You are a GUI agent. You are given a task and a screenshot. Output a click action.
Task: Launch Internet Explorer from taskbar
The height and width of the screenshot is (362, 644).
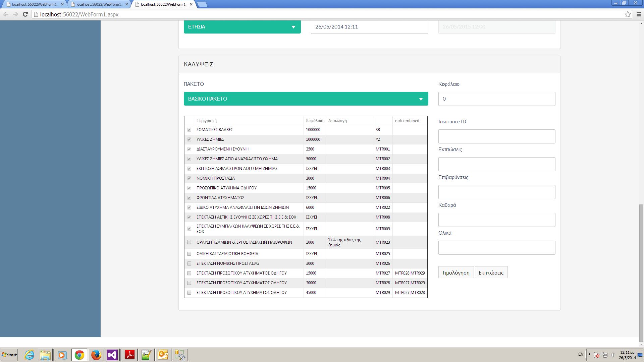click(x=30, y=355)
